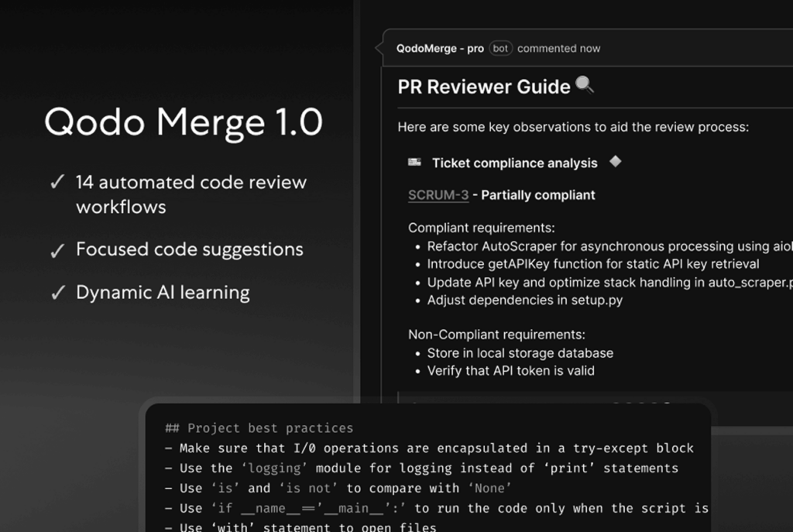Click the checkmark beside Focused code suggestions
Viewport: 793px width, 532px height.
pos(57,249)
